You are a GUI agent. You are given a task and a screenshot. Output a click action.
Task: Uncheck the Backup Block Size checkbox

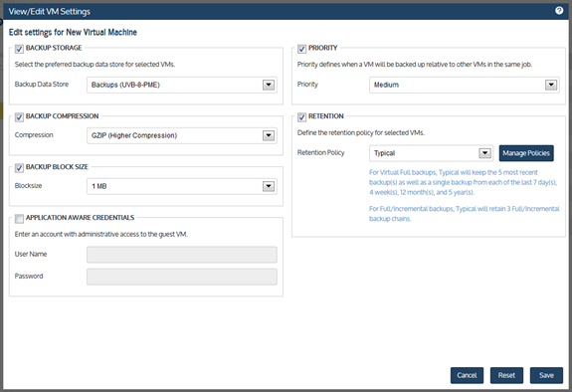[19, 168]
